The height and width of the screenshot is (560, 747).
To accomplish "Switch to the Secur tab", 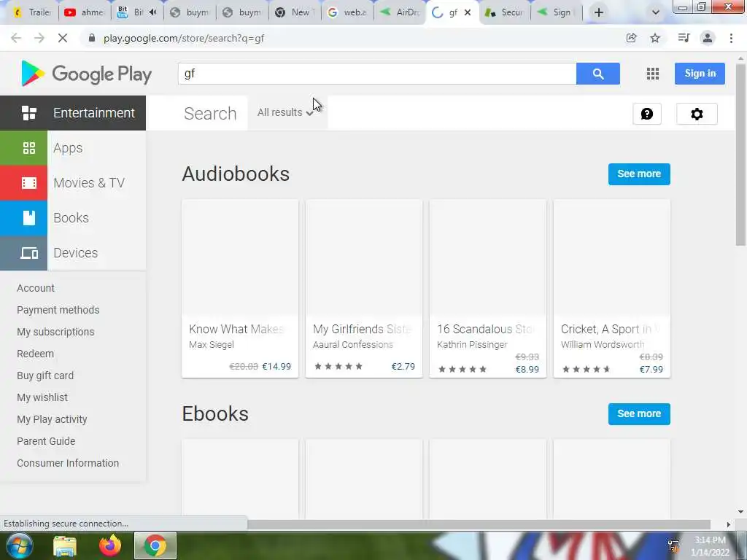I will coord(505,12).
